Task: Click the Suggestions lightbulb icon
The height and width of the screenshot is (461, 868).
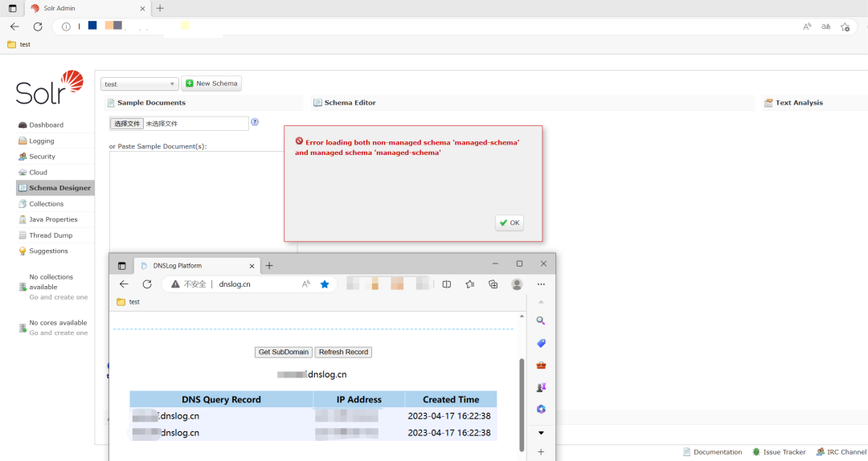Action: click(23, 251)
